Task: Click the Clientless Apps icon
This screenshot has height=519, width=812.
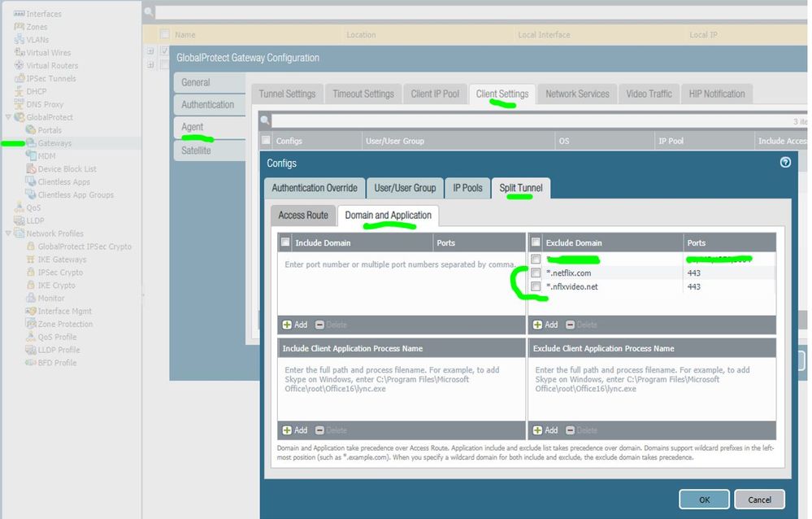Action: (31, 181)
